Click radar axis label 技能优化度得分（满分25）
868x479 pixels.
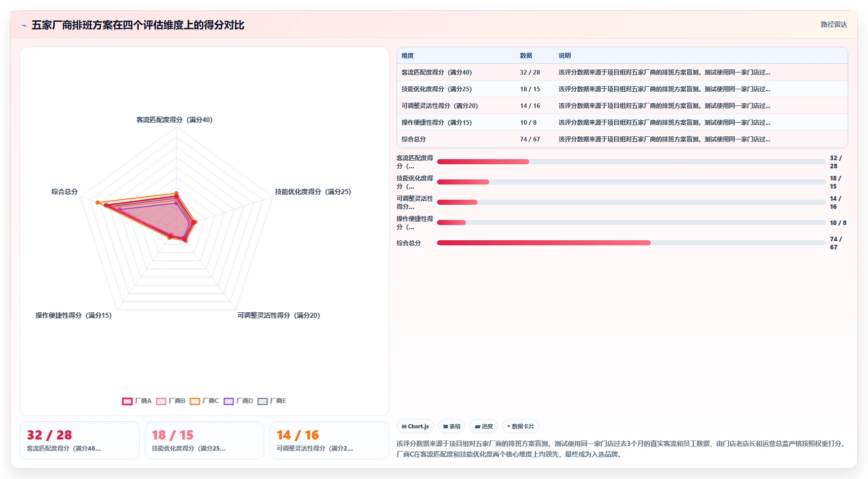click(313, 192)
